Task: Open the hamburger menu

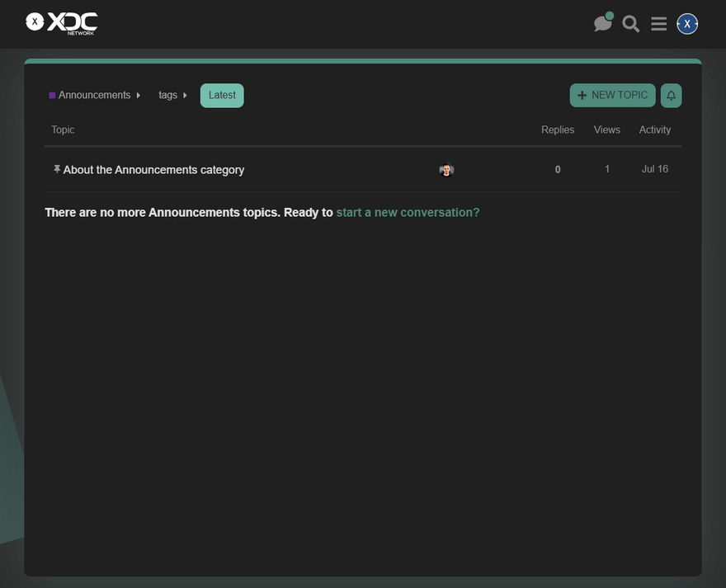Action: tap(658, 24)
